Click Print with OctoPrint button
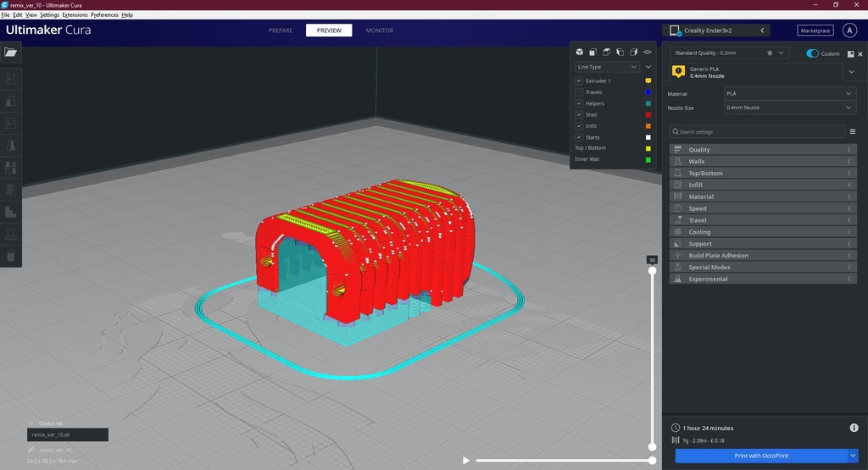The height and width of the screenshot is (470, 868). (760, 456)
